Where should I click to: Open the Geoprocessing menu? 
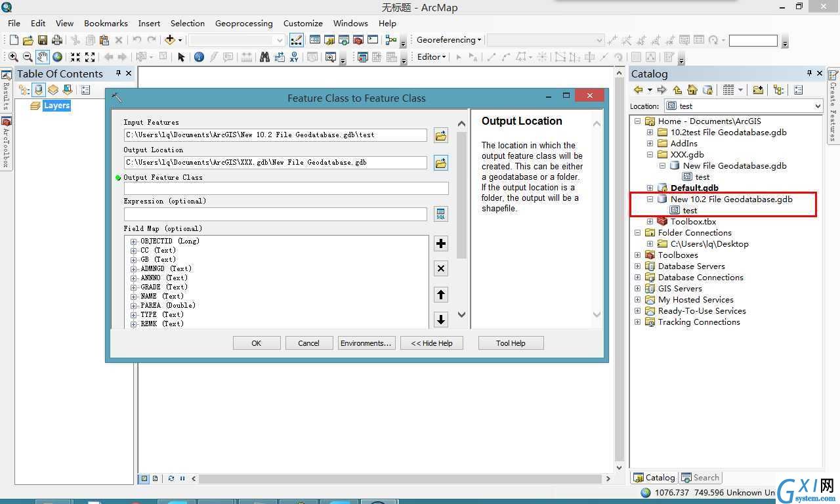pyautogui.click(x=244, y=23)
